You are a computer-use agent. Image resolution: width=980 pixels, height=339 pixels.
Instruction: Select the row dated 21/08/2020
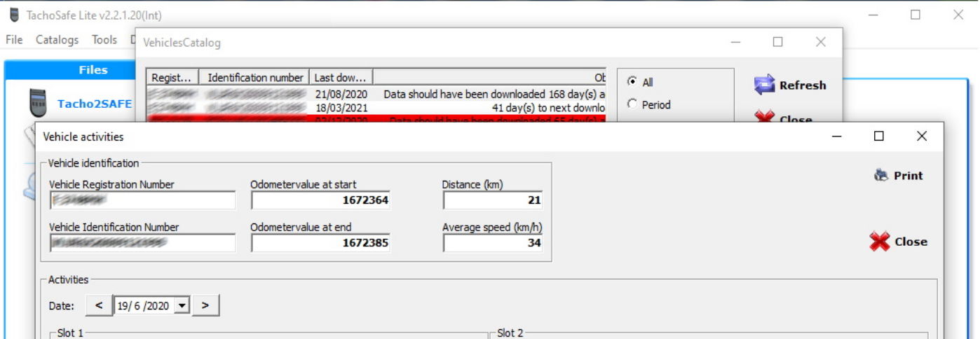(376, 93)
